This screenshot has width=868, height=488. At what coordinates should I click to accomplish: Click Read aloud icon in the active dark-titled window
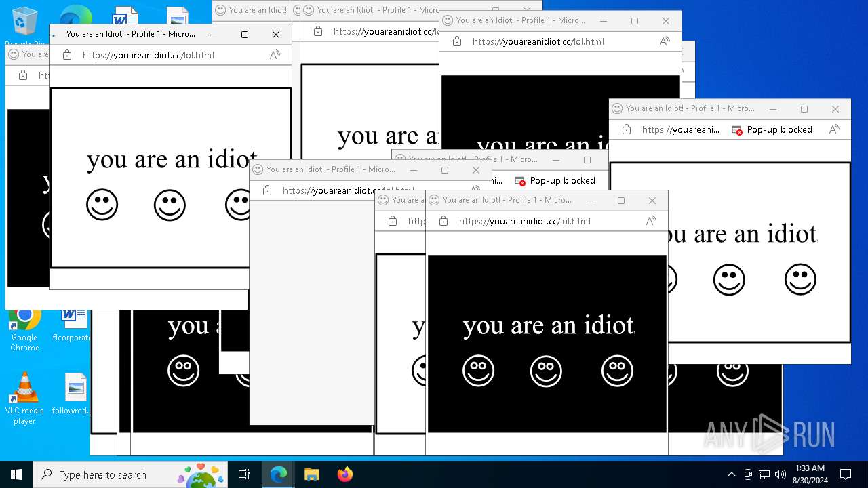[x=275, y=55]
